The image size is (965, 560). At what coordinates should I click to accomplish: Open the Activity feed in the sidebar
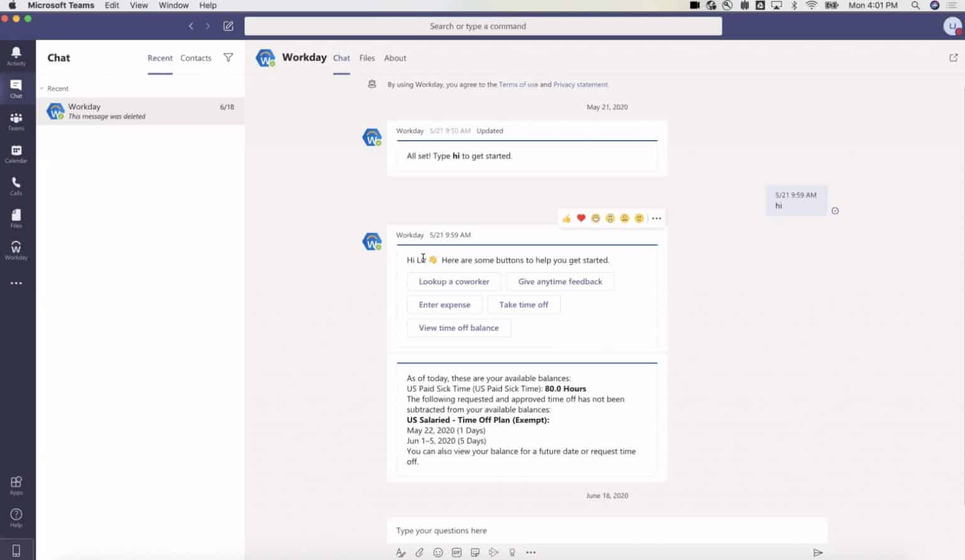(x=17, y=55)
